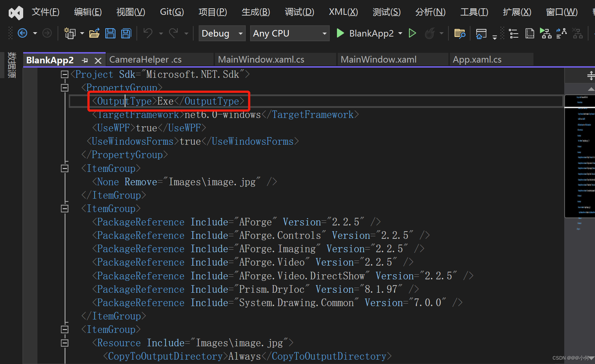The width and height of the screenshot is (595, 364).
Task: Open the 扩展(X) menu
Action: 517,12
